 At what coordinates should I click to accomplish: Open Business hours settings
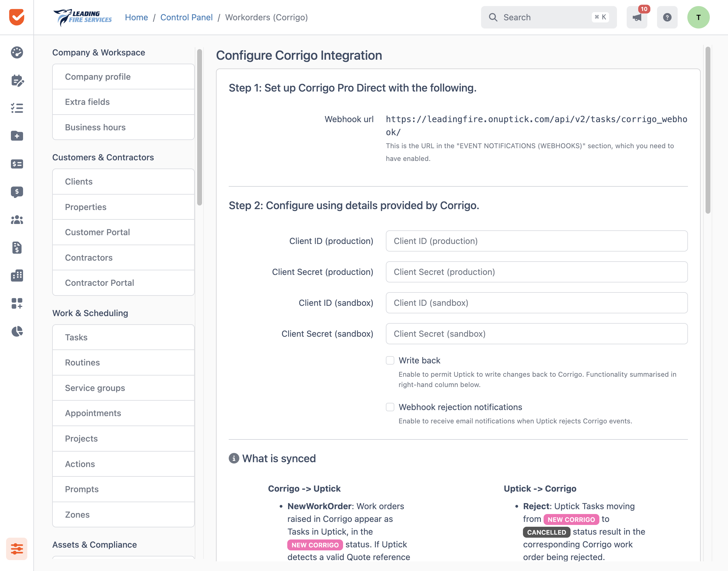click(x=123, y=127)
